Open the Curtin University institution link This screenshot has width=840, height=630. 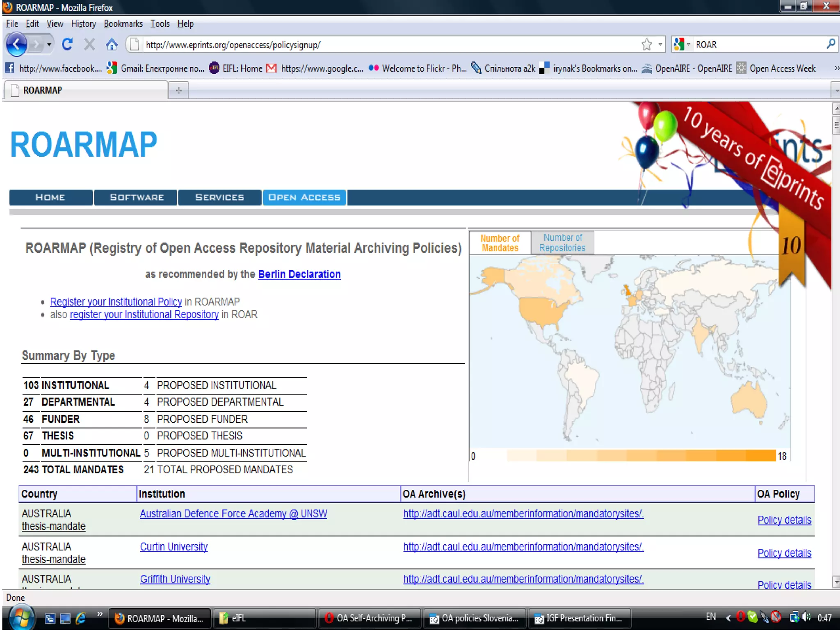[173, 547]
